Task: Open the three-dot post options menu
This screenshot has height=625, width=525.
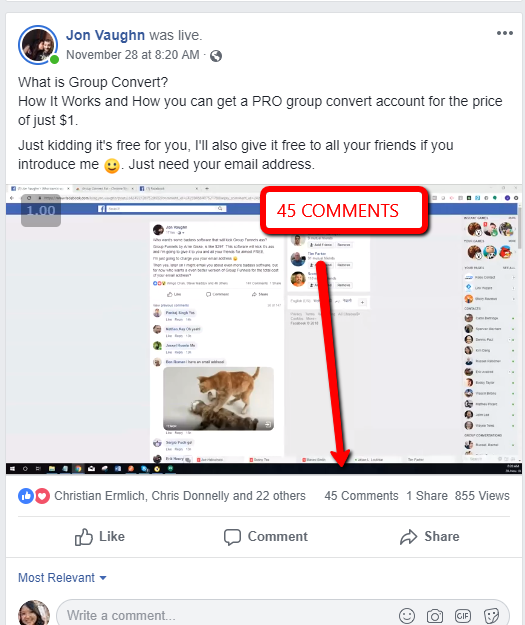Action: tap(505, 33)
